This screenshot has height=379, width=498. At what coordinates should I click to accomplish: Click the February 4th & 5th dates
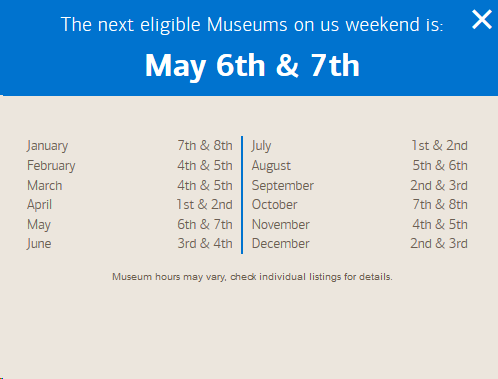tap(205, 165)
